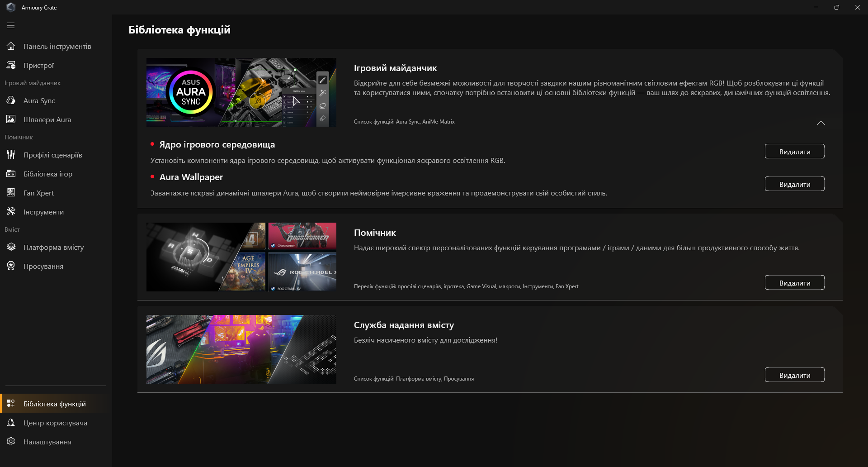
Task: Toggle the hamburger navigation menu
Action: tap(11, 26)
